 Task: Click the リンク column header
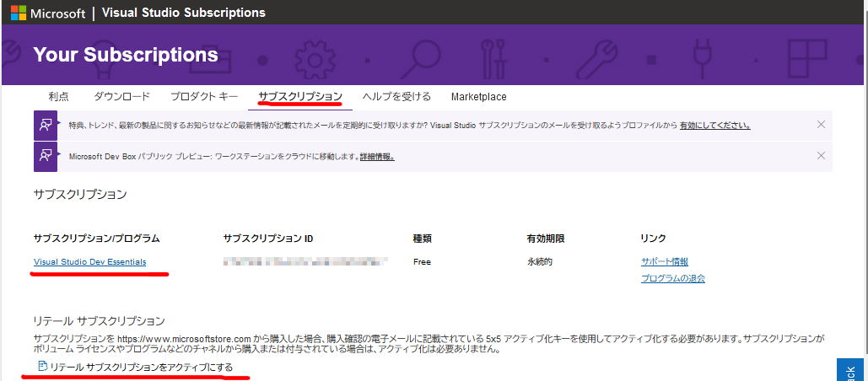[653, 239]
